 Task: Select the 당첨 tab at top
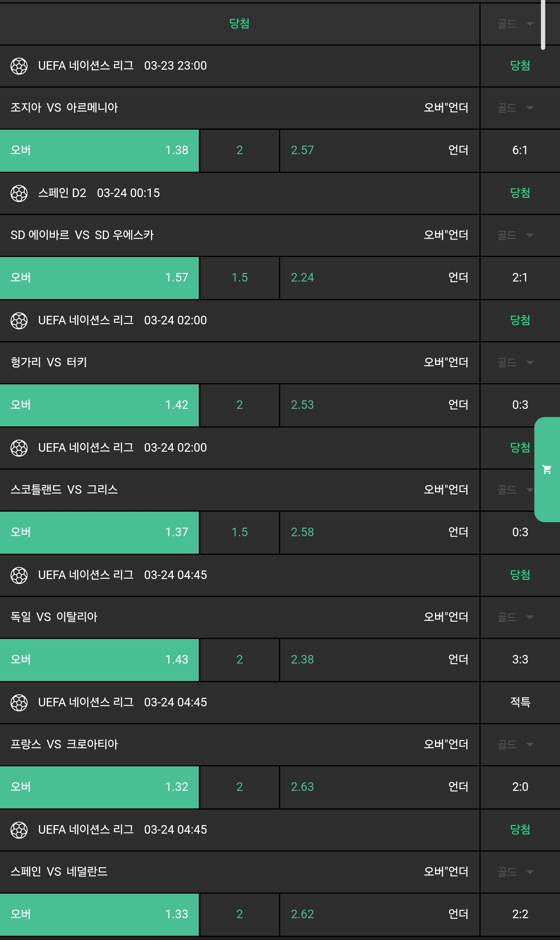pos(239,24)
